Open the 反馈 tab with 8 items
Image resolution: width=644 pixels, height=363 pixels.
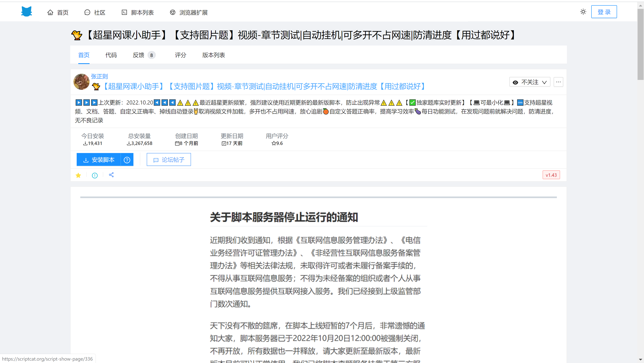[x=139, y=55]
